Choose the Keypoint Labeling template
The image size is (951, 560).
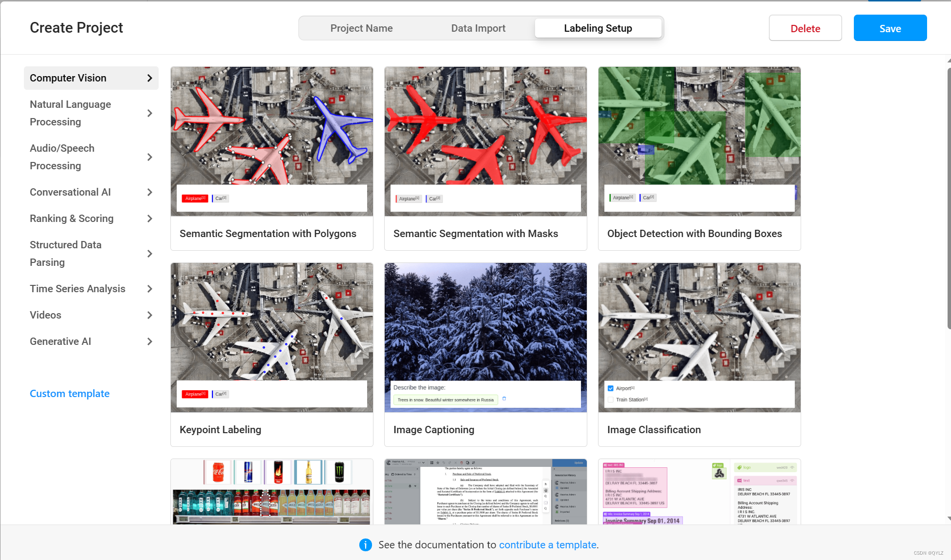(x=272, y=355)
